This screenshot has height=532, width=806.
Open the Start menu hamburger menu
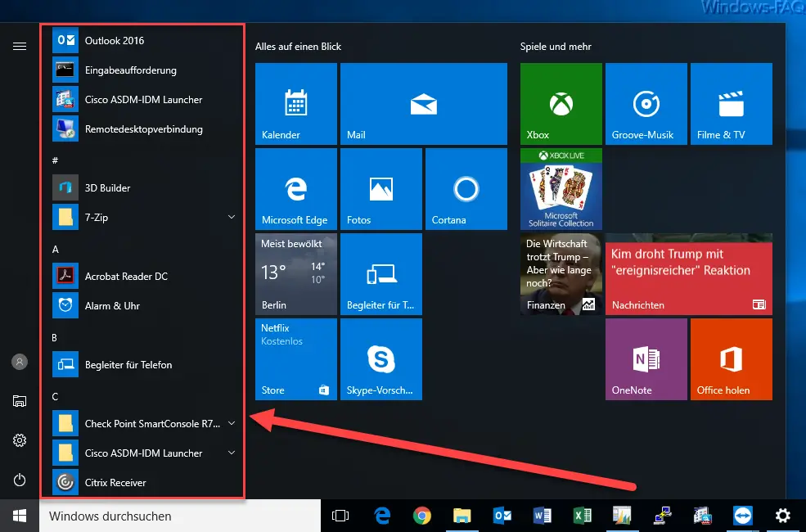20,46
